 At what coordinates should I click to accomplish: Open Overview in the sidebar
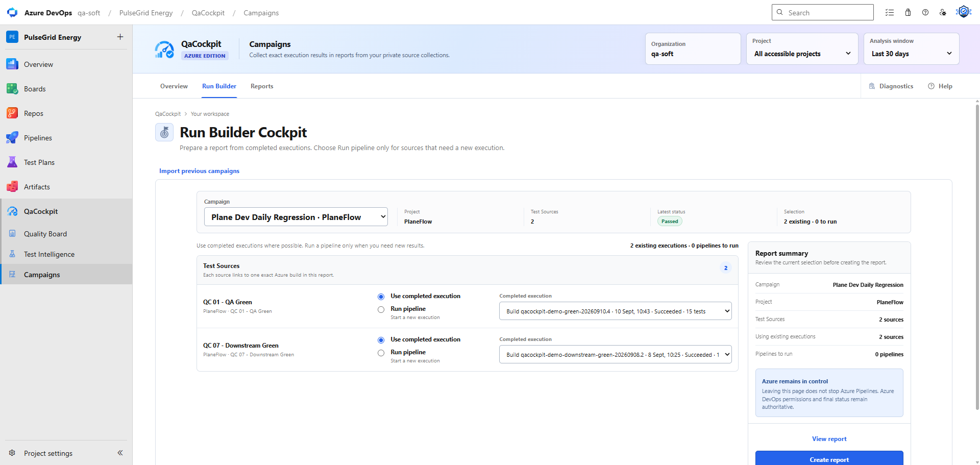pos(66,64)
